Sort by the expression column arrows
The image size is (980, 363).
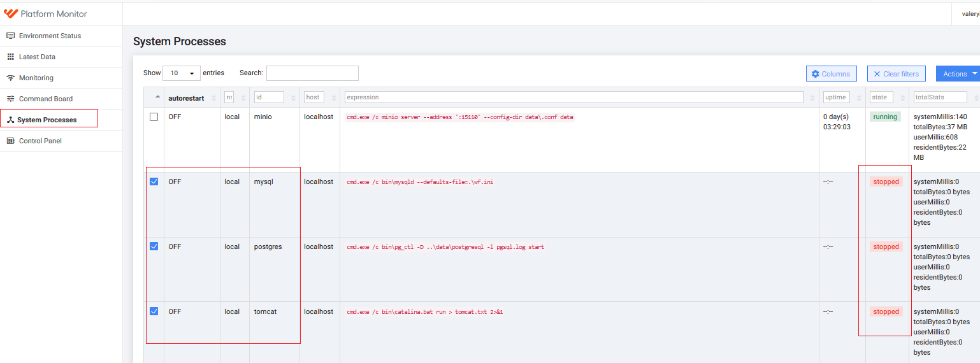coord(812,98)
